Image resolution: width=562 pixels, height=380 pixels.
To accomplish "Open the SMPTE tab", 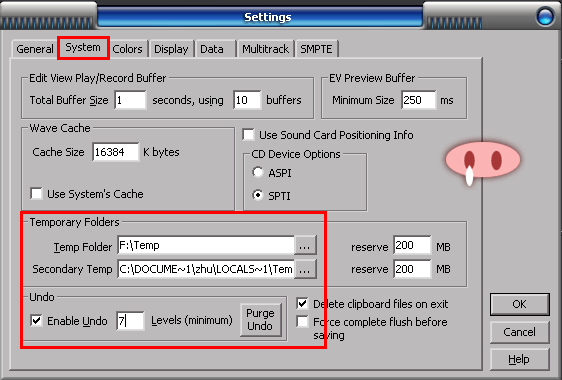I will click(x=316, y=49).
